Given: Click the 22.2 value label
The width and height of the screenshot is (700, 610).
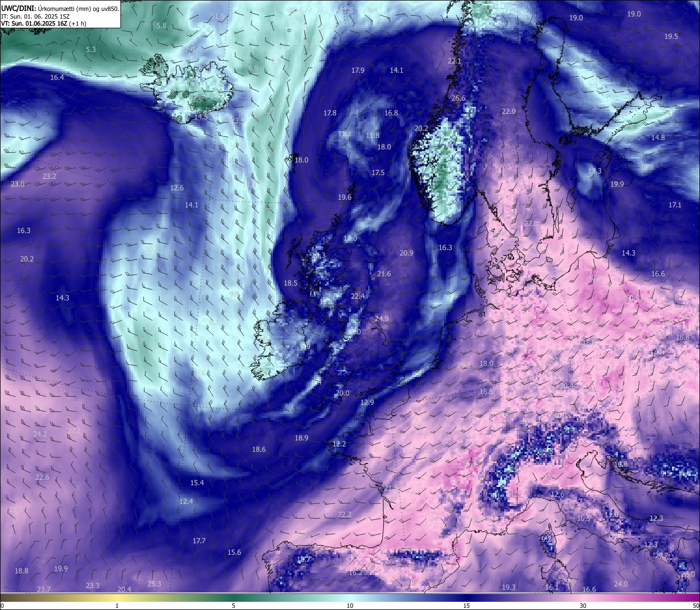Looking at the screenshot, I should (345, 515).
